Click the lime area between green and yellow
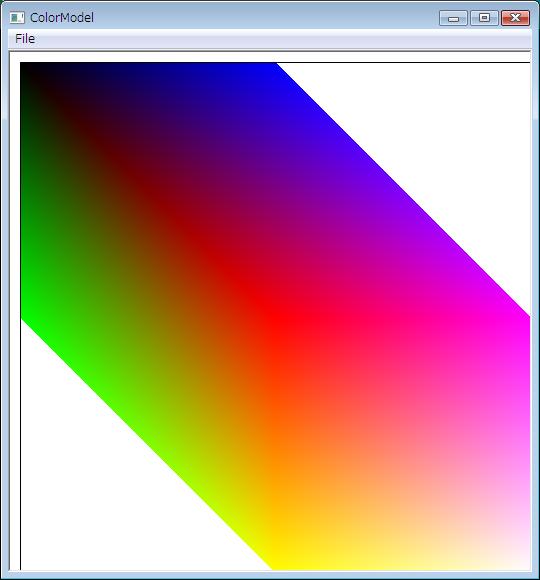This screenshot has width=540, height=580. (x=148, y=436)
